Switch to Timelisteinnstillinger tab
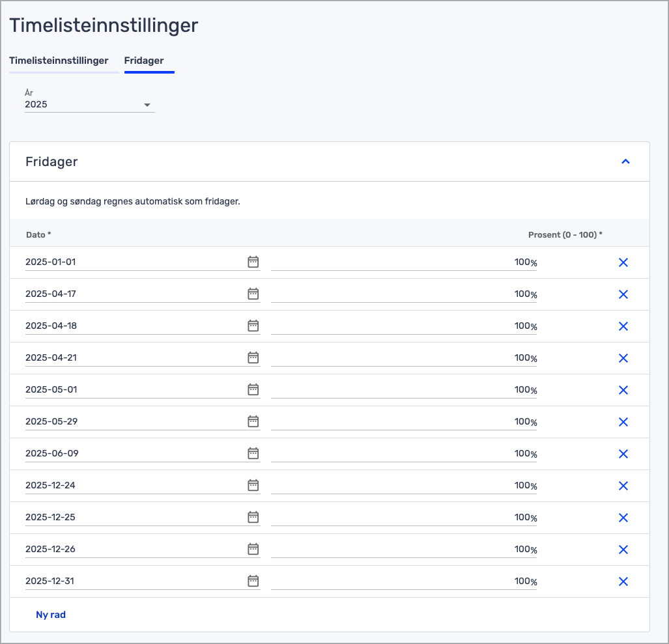This screenshot has height=644, width=669. 59,61
